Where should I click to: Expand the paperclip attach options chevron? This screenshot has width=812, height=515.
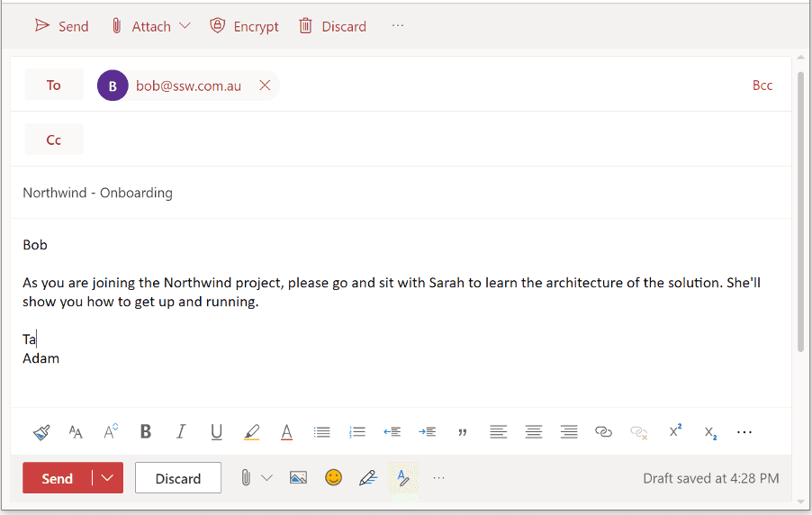266,478
